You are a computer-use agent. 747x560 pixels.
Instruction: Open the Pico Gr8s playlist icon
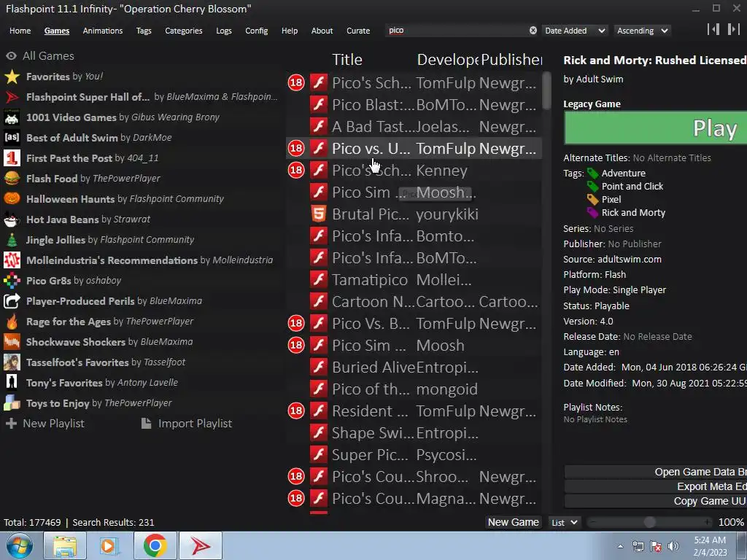click(12, 281)
